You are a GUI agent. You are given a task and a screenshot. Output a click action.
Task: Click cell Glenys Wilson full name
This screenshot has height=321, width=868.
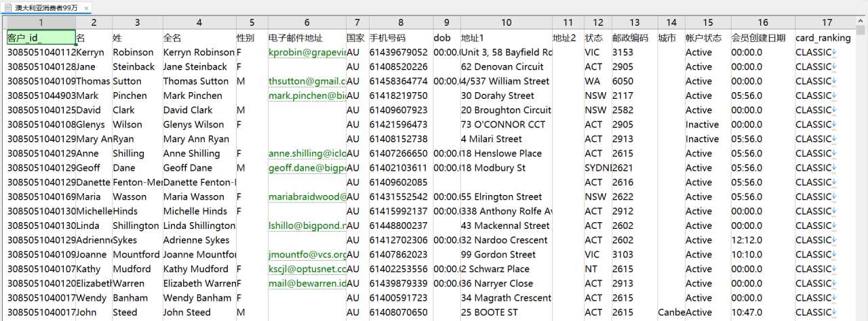(199, 125)
